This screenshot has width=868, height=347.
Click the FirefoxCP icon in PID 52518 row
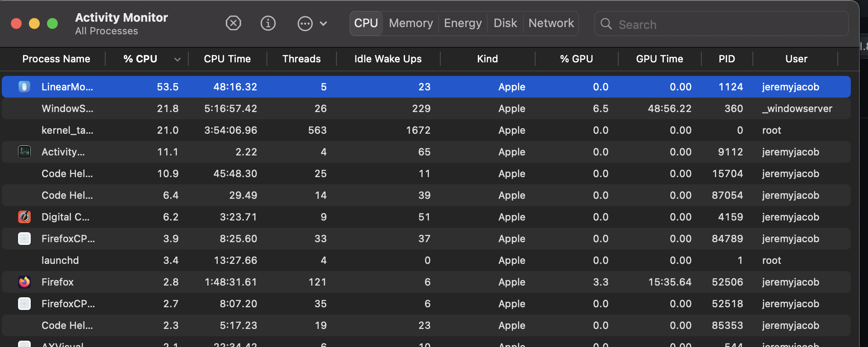point(24,304)
